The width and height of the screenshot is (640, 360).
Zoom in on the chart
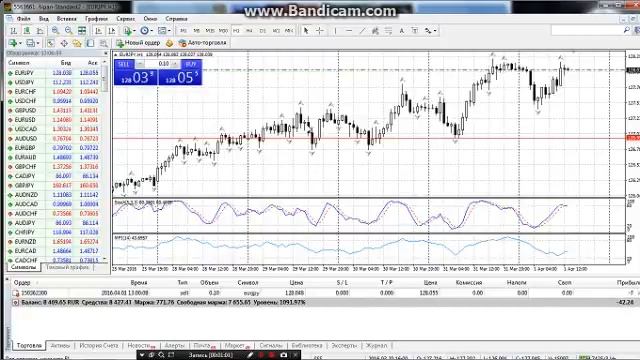pyautogui.click(x=55, y=31)
